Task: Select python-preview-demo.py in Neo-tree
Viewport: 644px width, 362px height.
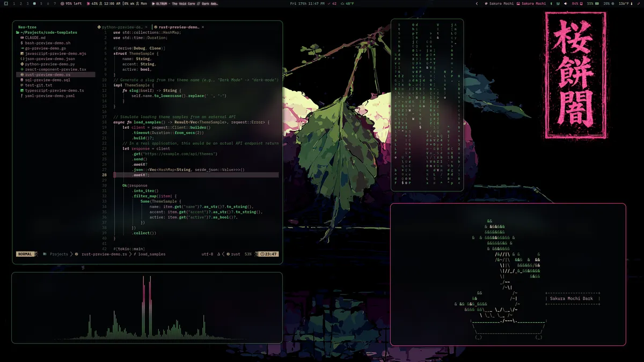Action: 49,64
